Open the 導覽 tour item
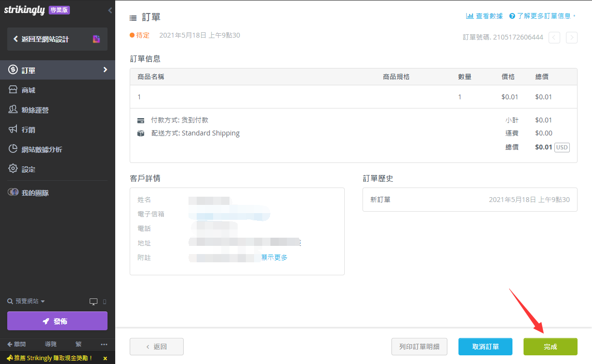Viewport: 592px width, 364px height. pyautogui.click(x=51, y=344)
